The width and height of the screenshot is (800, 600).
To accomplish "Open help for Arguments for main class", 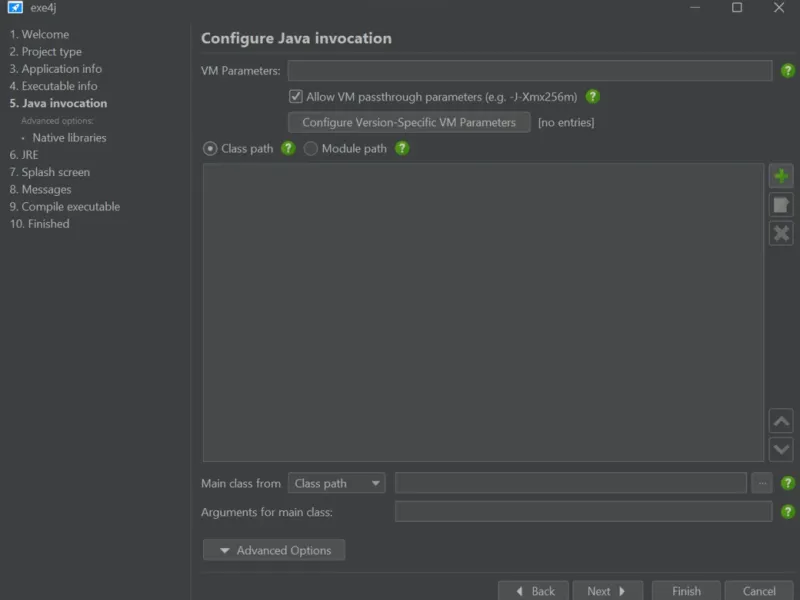I will click(x=787, y=512).
